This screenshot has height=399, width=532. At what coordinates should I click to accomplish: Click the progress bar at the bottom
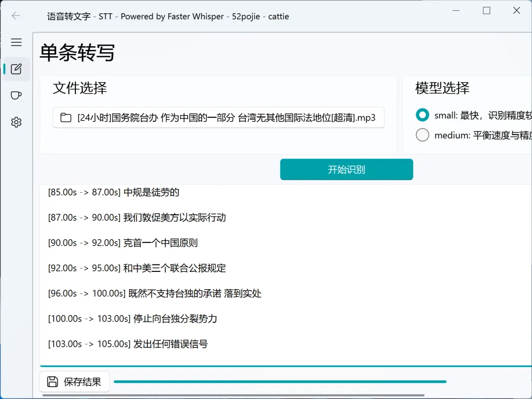(x=281, y=381)
